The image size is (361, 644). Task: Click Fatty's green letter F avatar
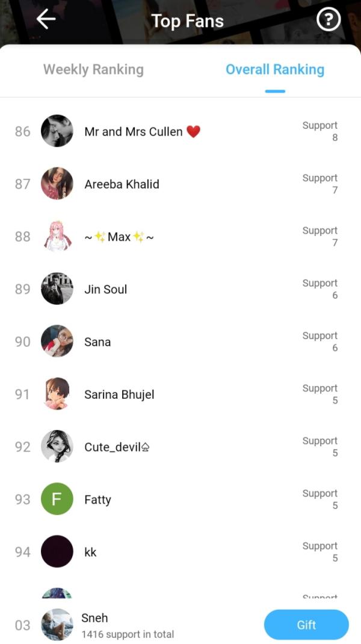point(57,499)
